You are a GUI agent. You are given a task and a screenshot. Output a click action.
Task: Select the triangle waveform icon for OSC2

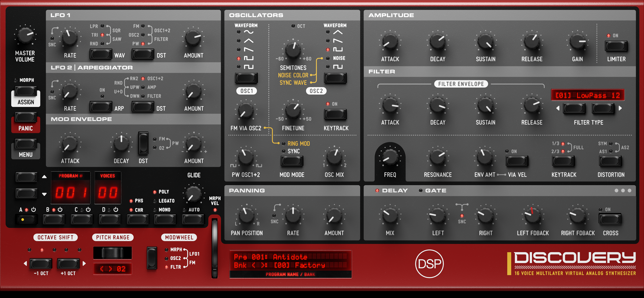(x=338, y=32)
